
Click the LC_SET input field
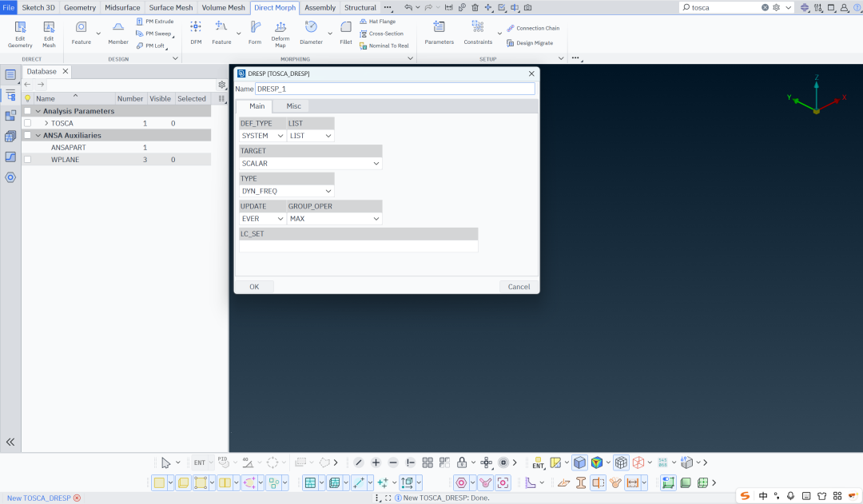pos(358,246)
